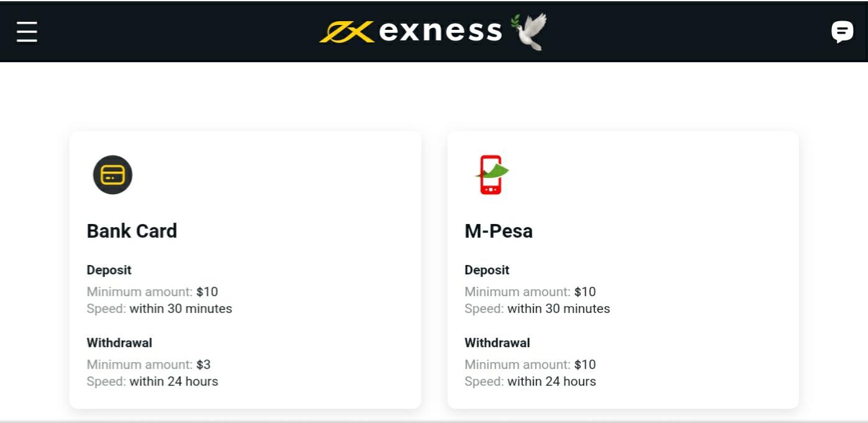Click M-Pesa Withdrawal label
Viewport: 868px width, 423px height.
[x=497, y=343]
